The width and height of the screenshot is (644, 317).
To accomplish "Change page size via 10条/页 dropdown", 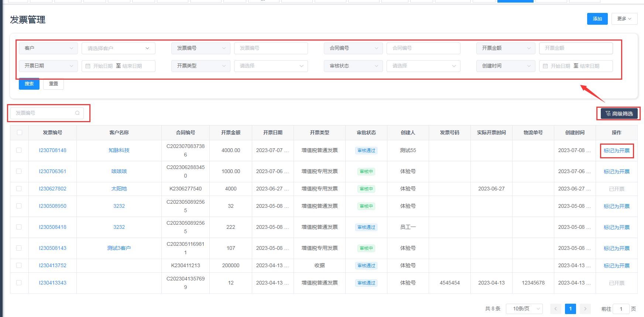I will tap(524, 309).
